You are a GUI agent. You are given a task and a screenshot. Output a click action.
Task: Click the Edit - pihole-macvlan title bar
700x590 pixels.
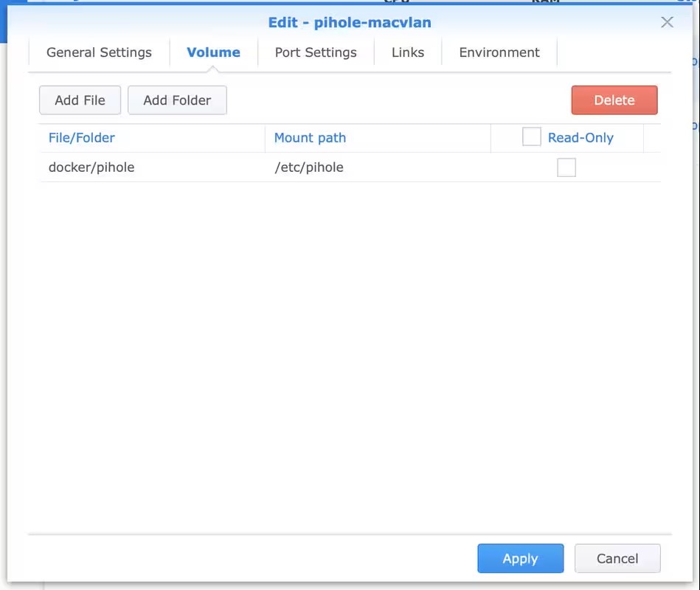tap(350, 22)
